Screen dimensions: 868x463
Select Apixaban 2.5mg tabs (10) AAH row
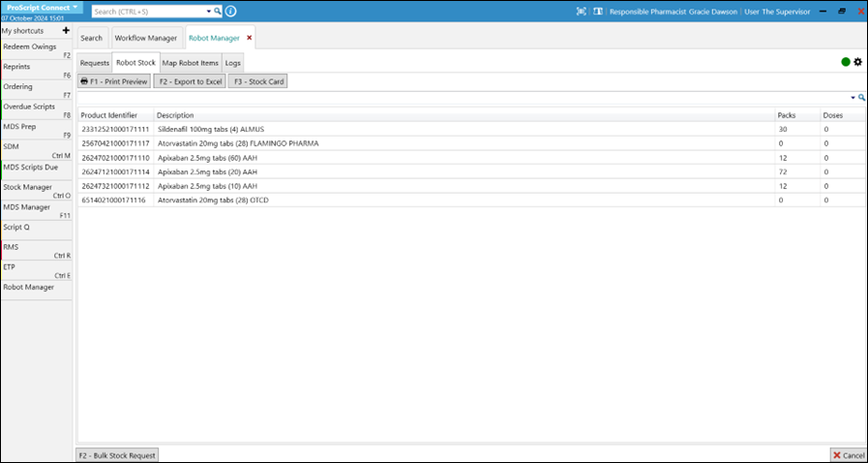click(471, 186)
